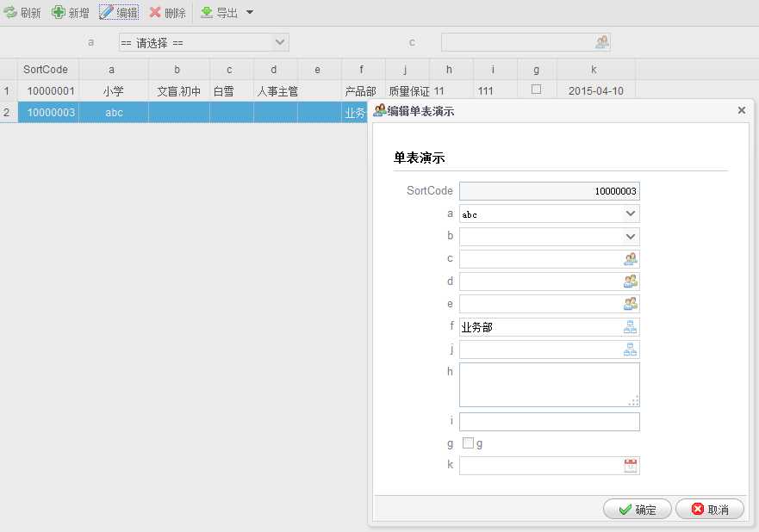Click the SortCode field in dialog
Image resolution: width=759 pixels, height=532 pixels.
pyautogui.click(x=550, y=191)
